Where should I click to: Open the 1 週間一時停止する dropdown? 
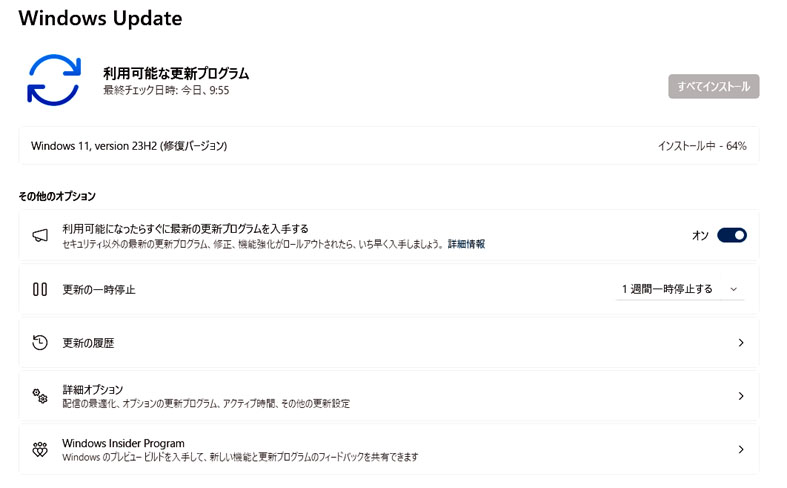click(x=680, y=289)
